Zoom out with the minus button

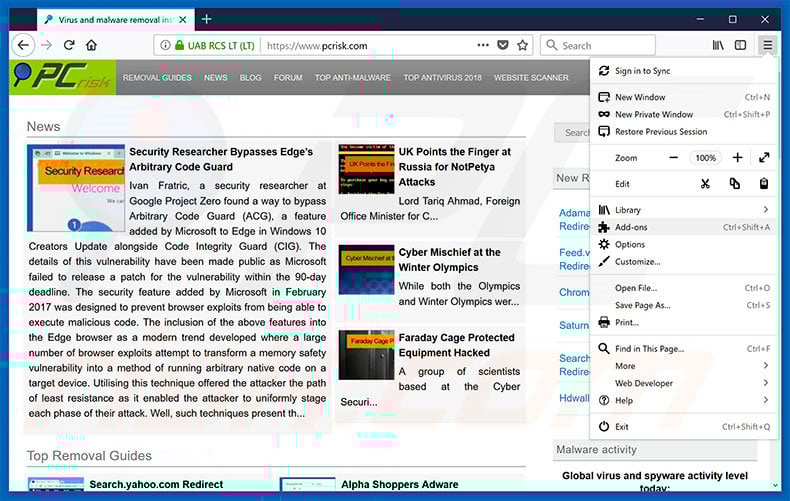[674, 158]
